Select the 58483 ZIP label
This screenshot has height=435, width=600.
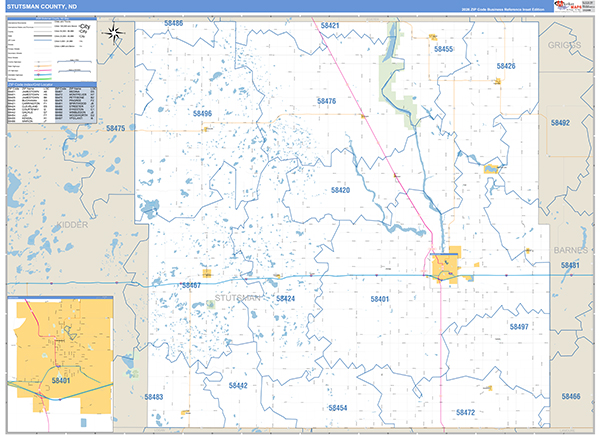154,397
